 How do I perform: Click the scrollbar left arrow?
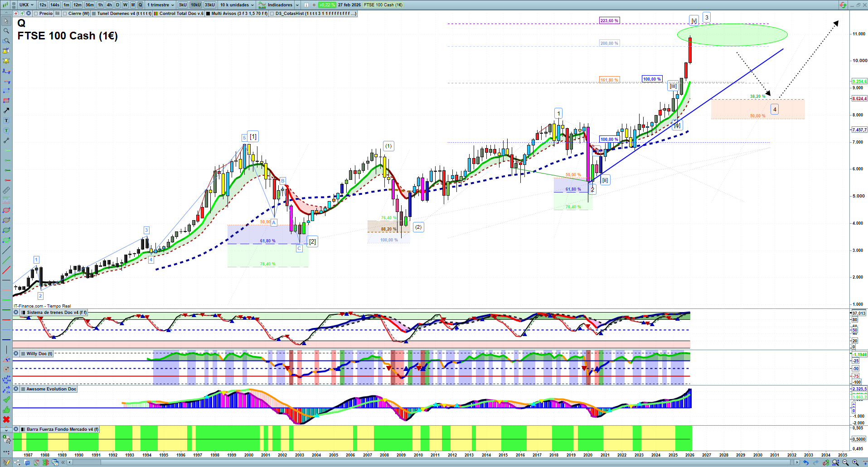point(69,462)
